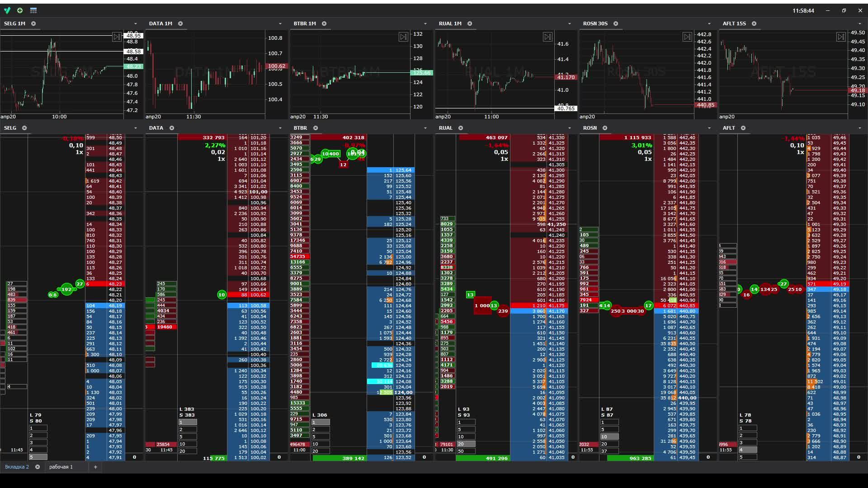Screen dimensions: 868x488
Task: Click the red 48,23 price row in SELG book
Action: 115,284
